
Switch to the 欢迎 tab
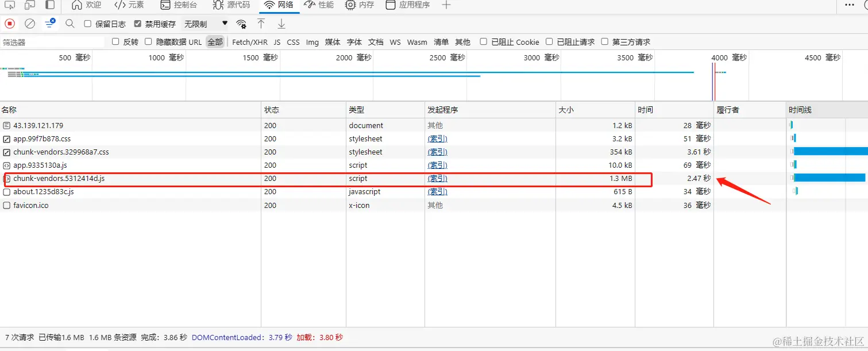click(87, 5)
